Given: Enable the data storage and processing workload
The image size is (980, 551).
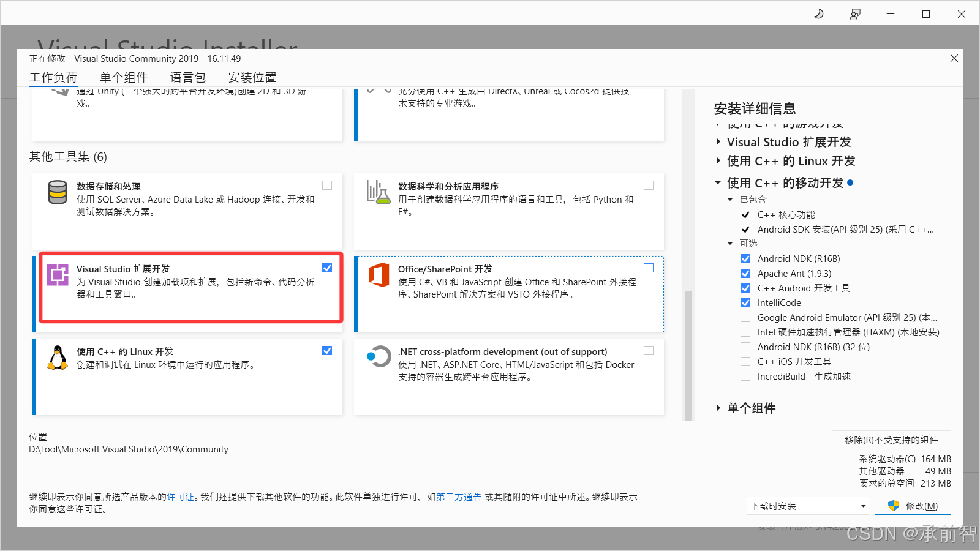Looking at the screenshot, I should (x=327, y=185).
